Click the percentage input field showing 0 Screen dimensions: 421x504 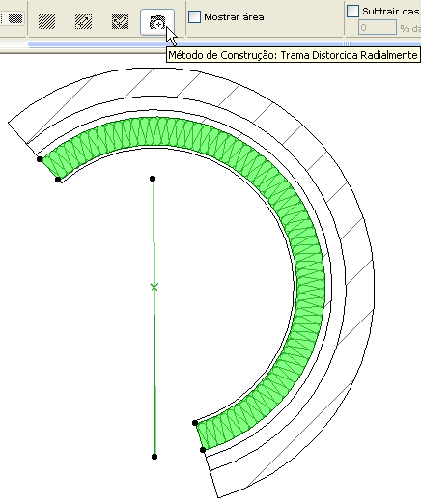tap(378, 27)
